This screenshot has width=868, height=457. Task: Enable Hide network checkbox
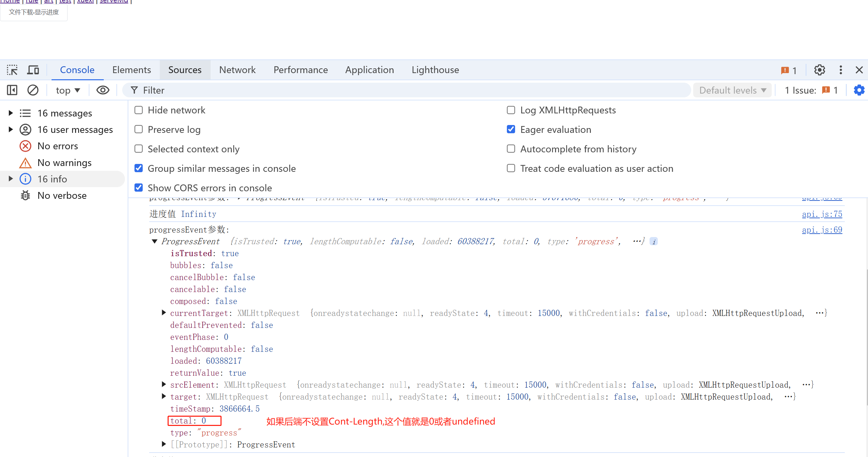(139, 110)
